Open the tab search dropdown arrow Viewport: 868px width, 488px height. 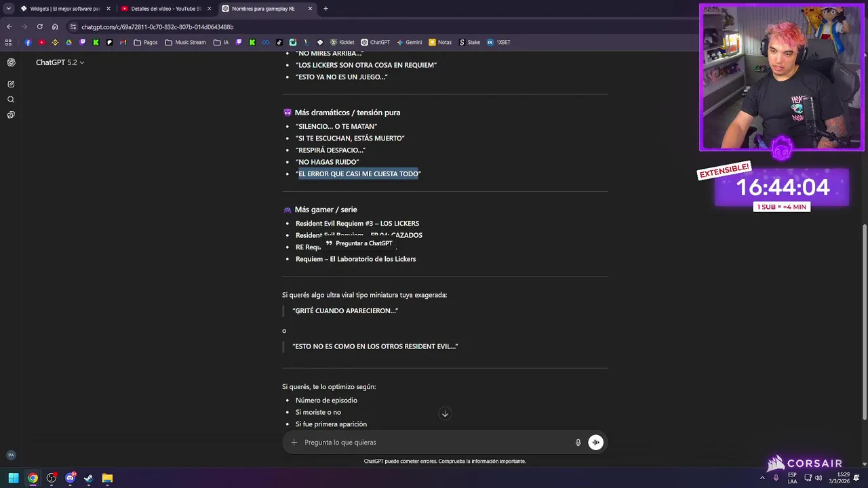(x=9, y=9)
